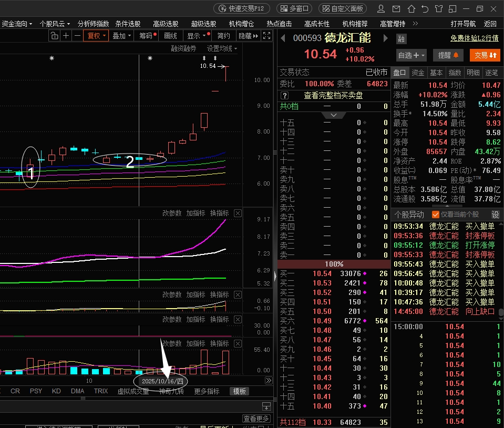Open 高级选股 menu item
Screen dimensions: 504x428
point(166,24)
